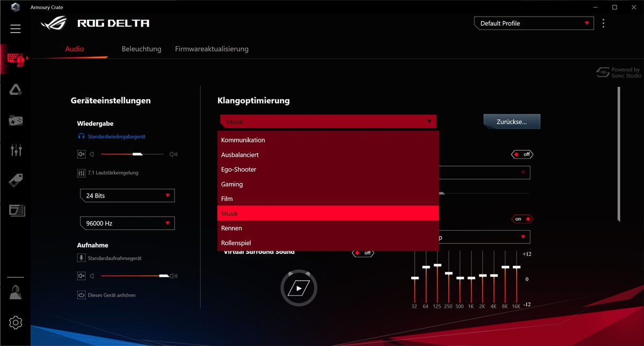This screenshot has height=346, width=644.
Task: Click the Zurückse... reset button
Action: (x=511, y=122)
